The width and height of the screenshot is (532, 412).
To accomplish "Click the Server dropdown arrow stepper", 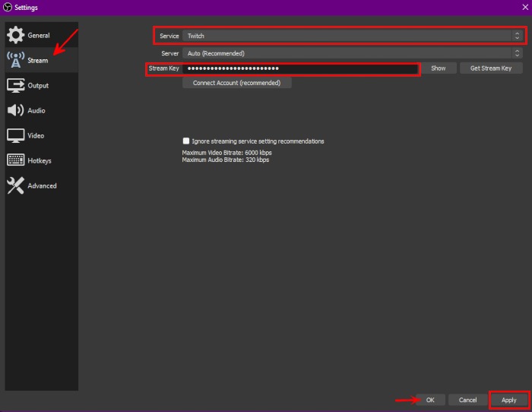I will tap(517, 53).
